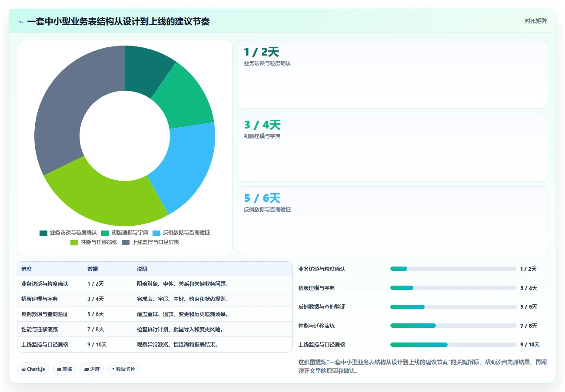
Task: Select table cell 业务访谈与粒度确认
Action: [x=45, y=284]
